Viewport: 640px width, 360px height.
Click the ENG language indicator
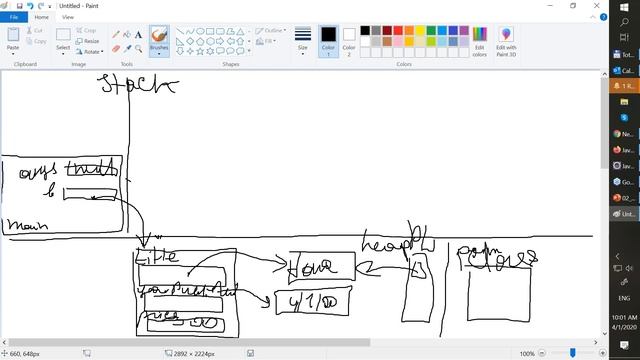pyautogui.click(x=624, y=298)
